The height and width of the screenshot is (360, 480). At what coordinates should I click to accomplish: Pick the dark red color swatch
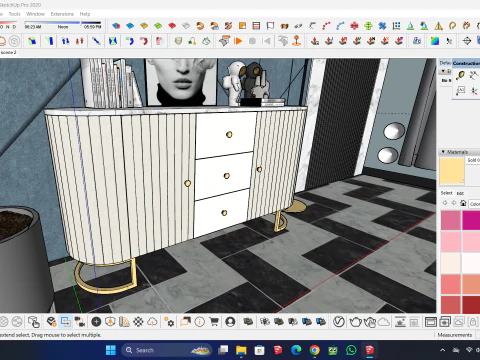click(471, 304)
